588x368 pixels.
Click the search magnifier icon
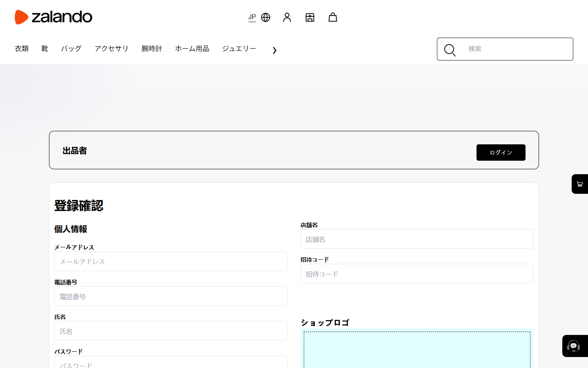coord(450,50)
